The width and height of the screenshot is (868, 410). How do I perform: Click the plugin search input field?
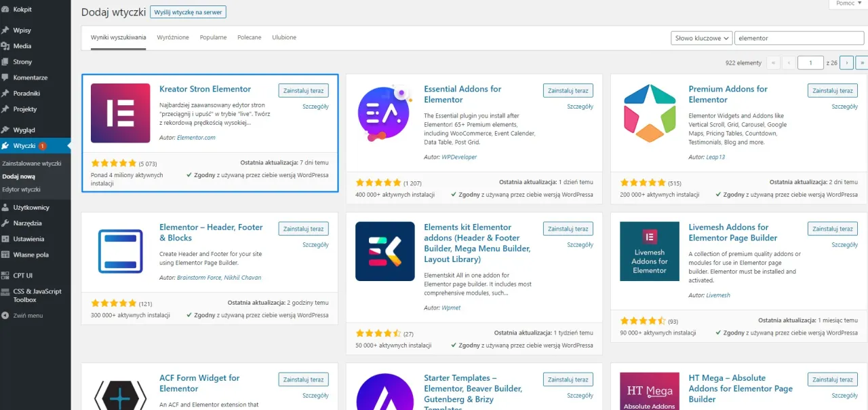pos(799,39)
